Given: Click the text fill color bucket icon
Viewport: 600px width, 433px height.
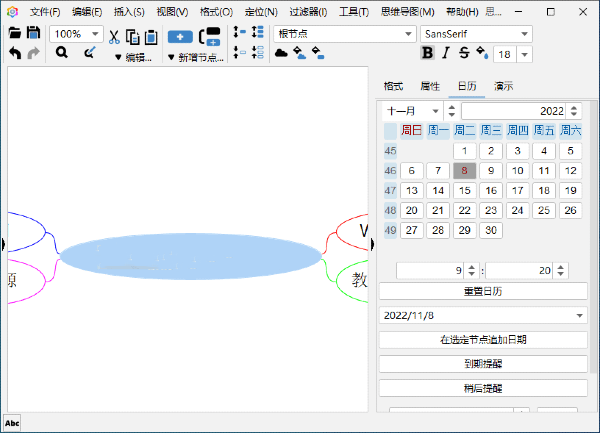Looking at the screenshot, I should click(x=482, y=54).
